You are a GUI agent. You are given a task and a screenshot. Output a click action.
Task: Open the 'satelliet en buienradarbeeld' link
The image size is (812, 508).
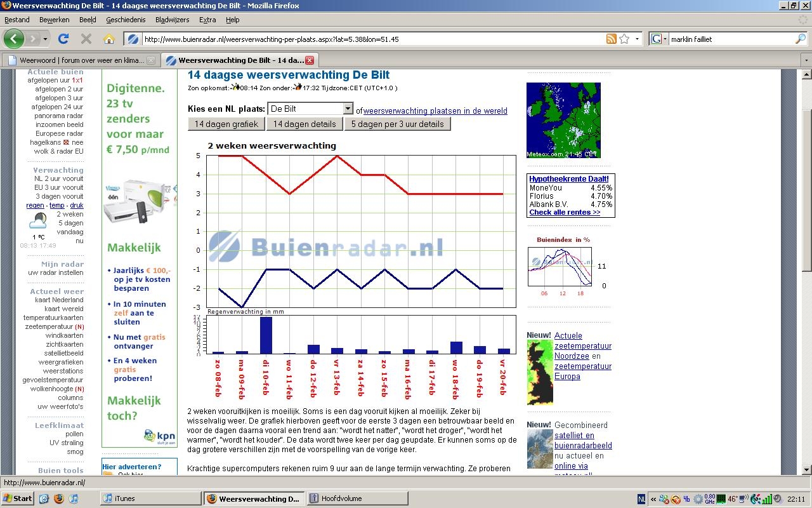point(583,441)
